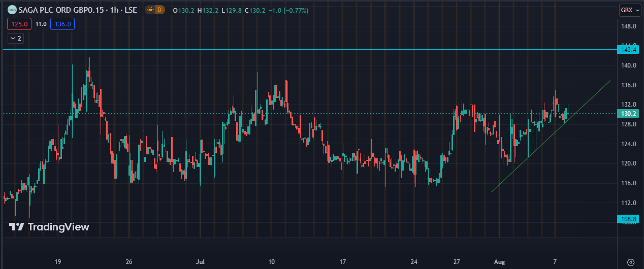
Task: Click the 143.4 horizontal line price label
Action: 629,49
